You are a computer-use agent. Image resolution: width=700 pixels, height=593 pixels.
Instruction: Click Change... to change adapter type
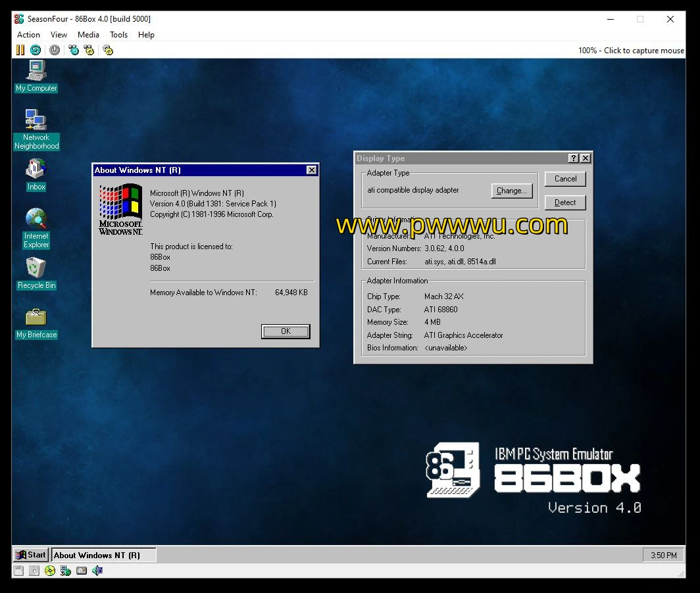[512, 191]
